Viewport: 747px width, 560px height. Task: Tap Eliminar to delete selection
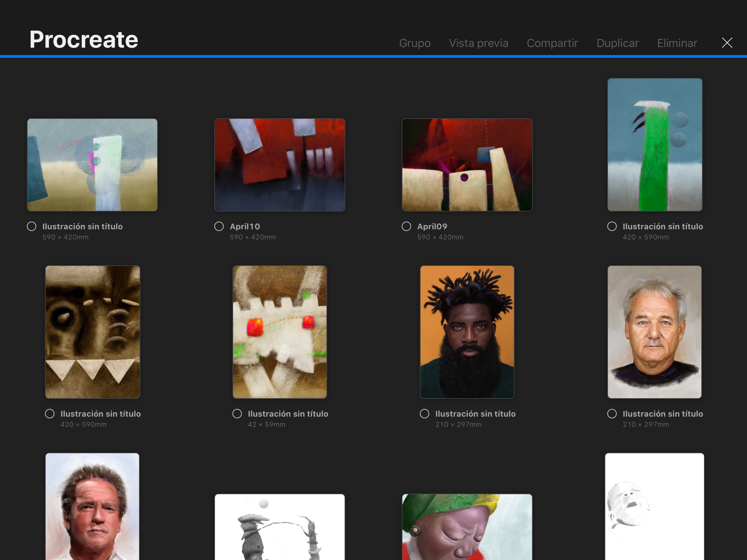click(677, 43)
